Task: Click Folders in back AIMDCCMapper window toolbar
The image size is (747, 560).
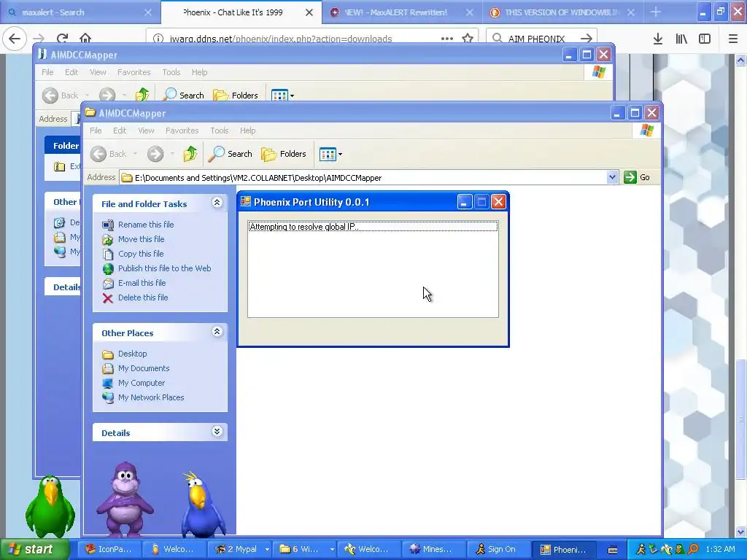Action: pyautogui.click(x=236, y=96)
